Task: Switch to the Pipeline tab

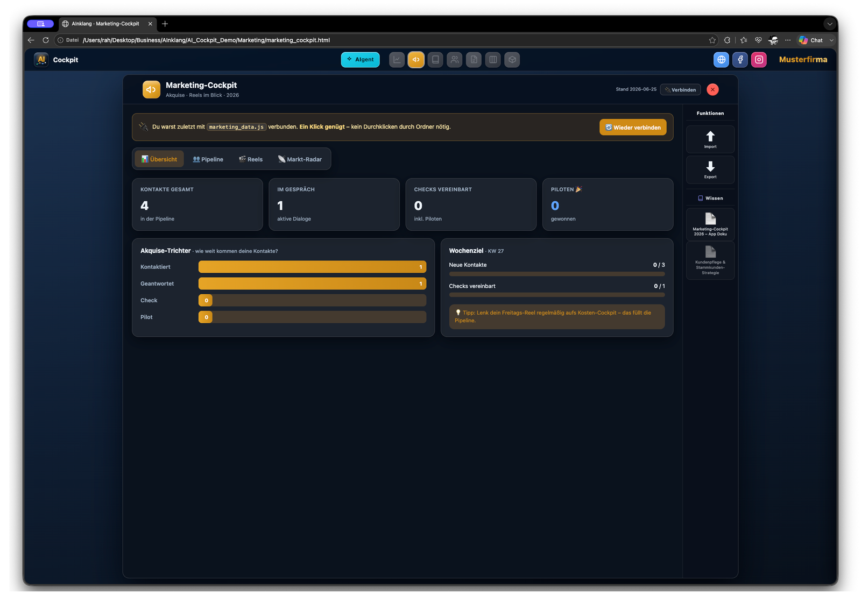Action: 208,159
